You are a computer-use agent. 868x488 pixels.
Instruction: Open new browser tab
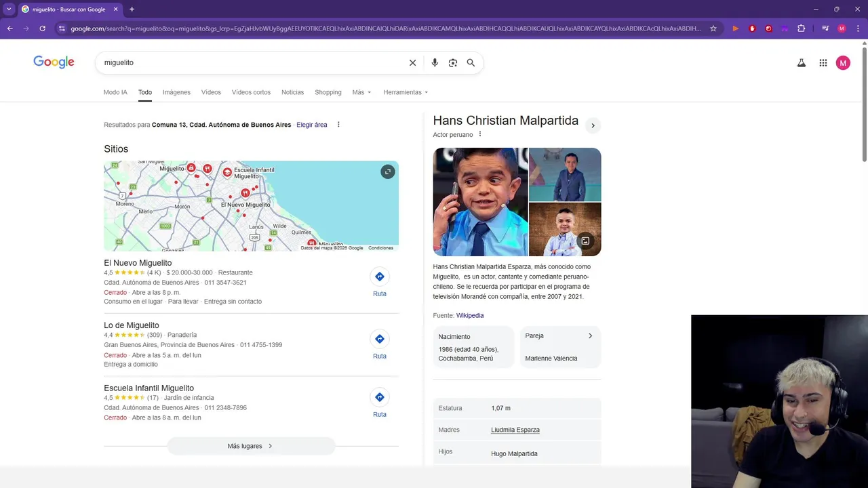pos(132,9)
